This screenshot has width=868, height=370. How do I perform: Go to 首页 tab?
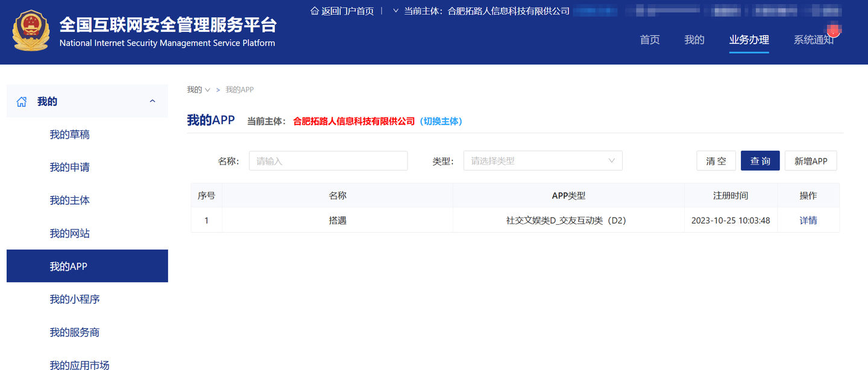pyautogui.click(x=650, y=40)
